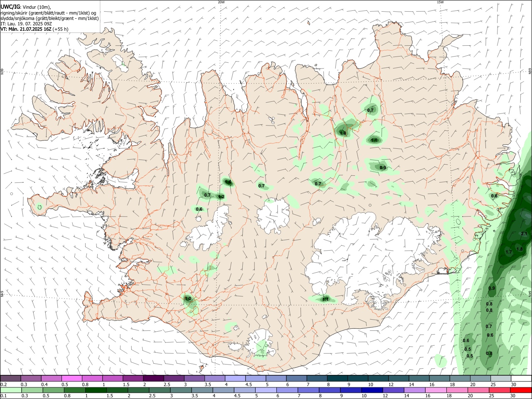Click the 20W longitude label
This screenshot has width=532, height=399.
(x=222, y=2)
